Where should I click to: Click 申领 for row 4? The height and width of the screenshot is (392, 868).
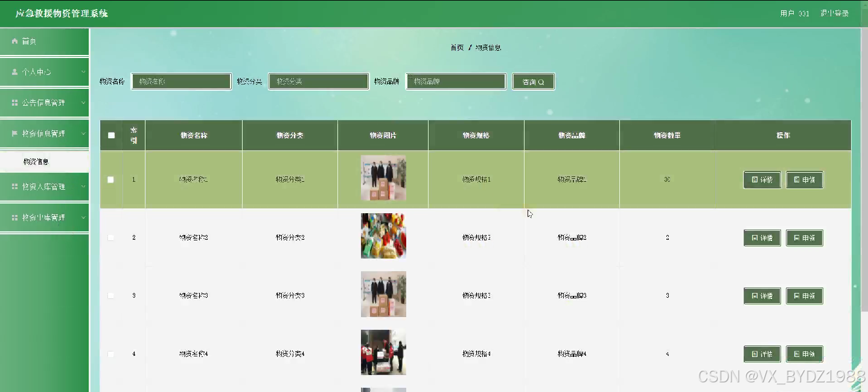(805, 354)
